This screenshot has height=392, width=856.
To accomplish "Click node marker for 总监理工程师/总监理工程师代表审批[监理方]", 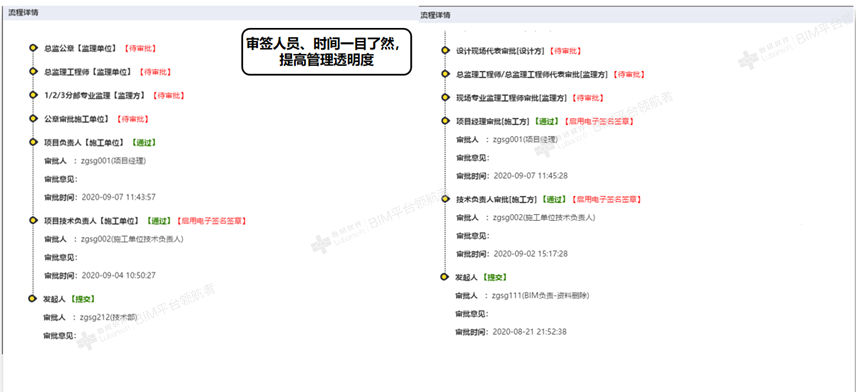I will pos(445,74).
